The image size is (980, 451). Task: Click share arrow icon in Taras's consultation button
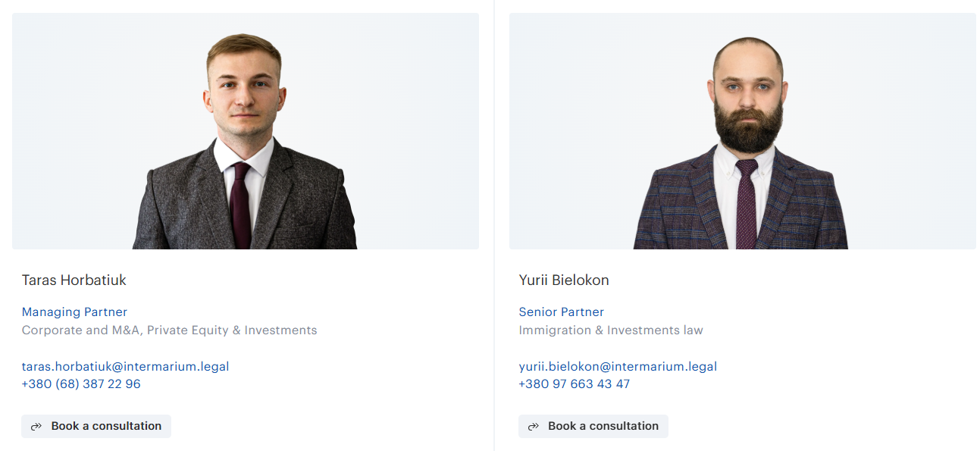pos(36,427)
